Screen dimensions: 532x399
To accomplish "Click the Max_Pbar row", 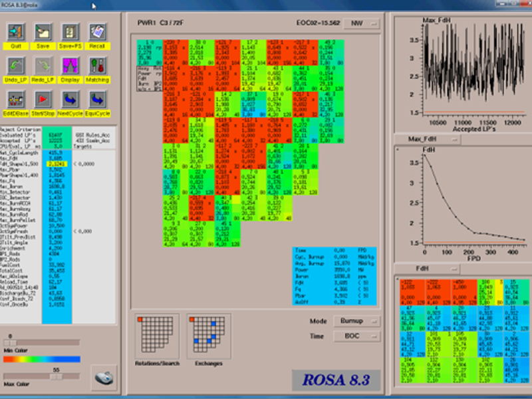I will click(x=58, y=170).
